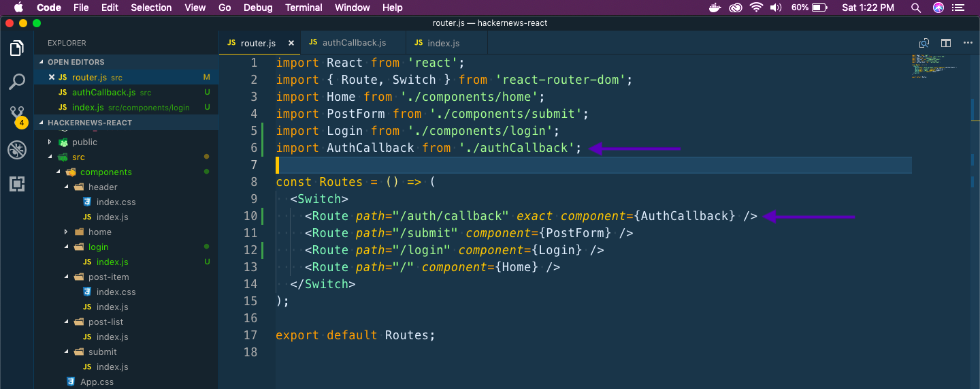The height and width of the screenshot is (389, 980).
Task: Open the Debug menu
Action: (x=258, y=7)
